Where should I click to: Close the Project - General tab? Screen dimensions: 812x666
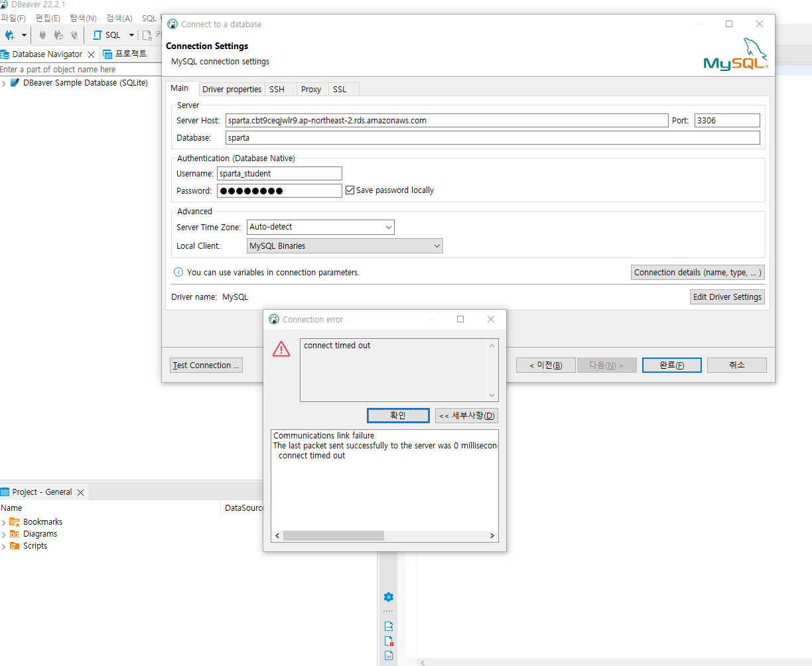(x=80, y=492)
